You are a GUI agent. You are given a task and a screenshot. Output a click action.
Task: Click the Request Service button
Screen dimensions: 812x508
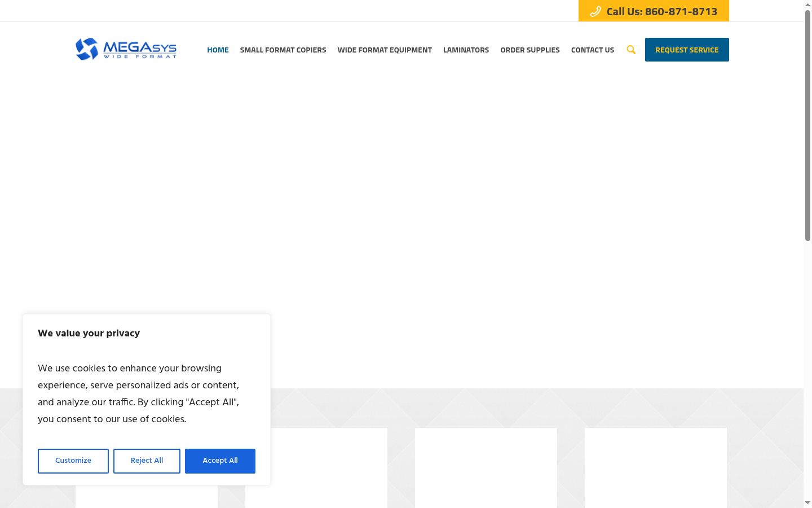coord(687,50)
